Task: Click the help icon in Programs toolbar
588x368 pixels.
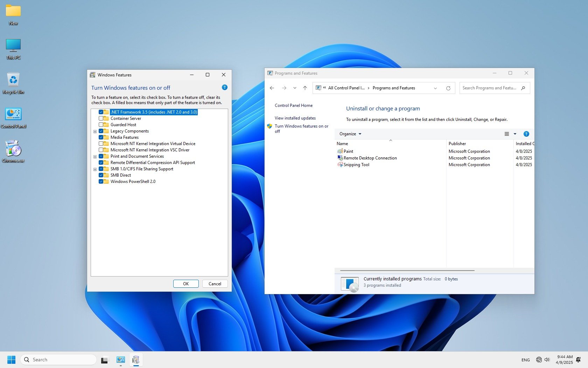Action: [x=526, y=134]
